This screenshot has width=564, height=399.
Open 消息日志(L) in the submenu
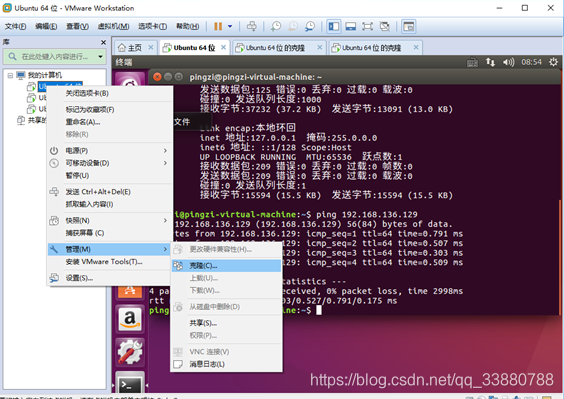[x=226, y=364]
